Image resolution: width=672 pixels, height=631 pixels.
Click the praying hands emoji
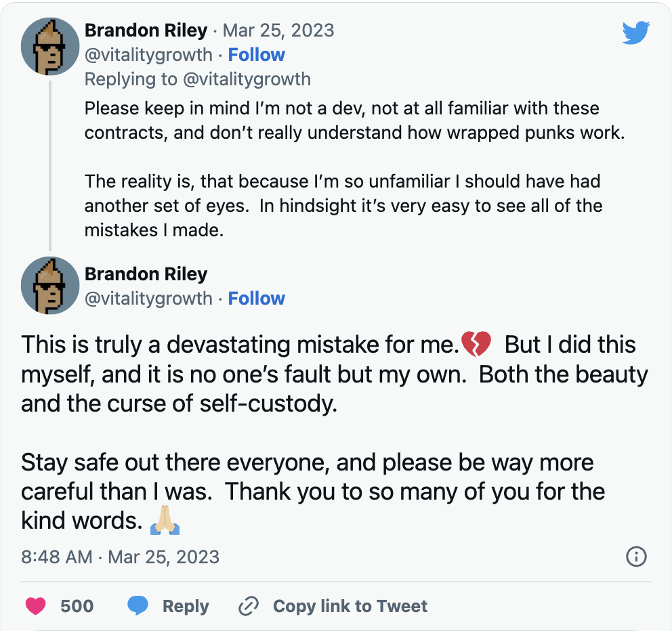[165, 521]
